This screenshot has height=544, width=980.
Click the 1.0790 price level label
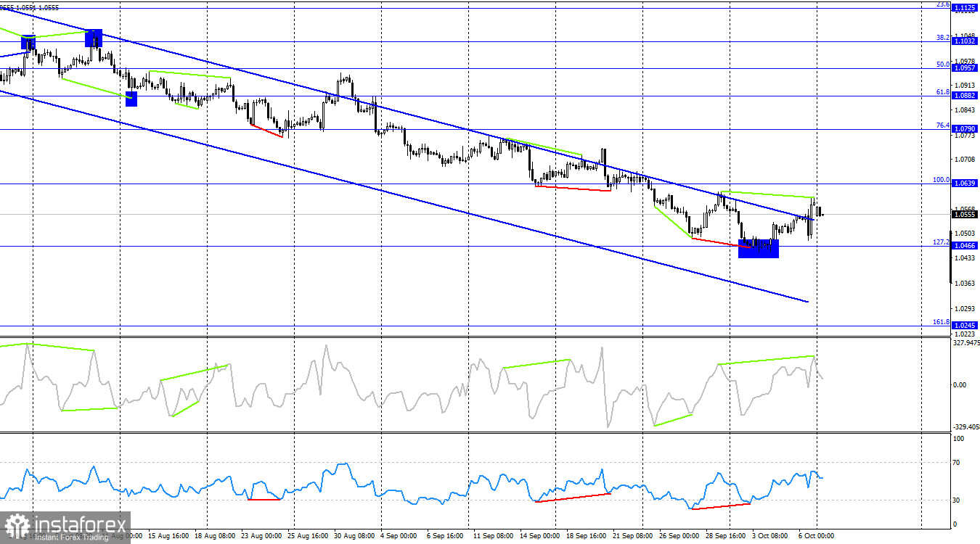point(965,129)
